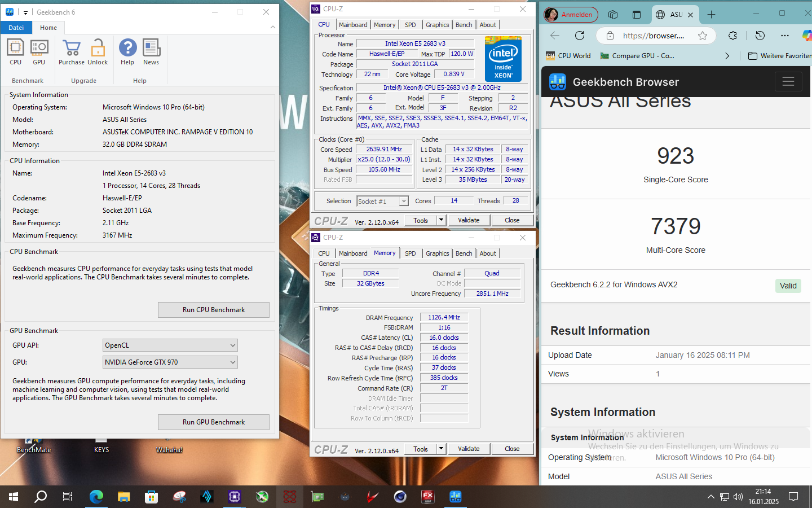The height and width of the screenshot is (508, 812).
Task: Close the ASU browser tab
Action: tap(690, 15)
